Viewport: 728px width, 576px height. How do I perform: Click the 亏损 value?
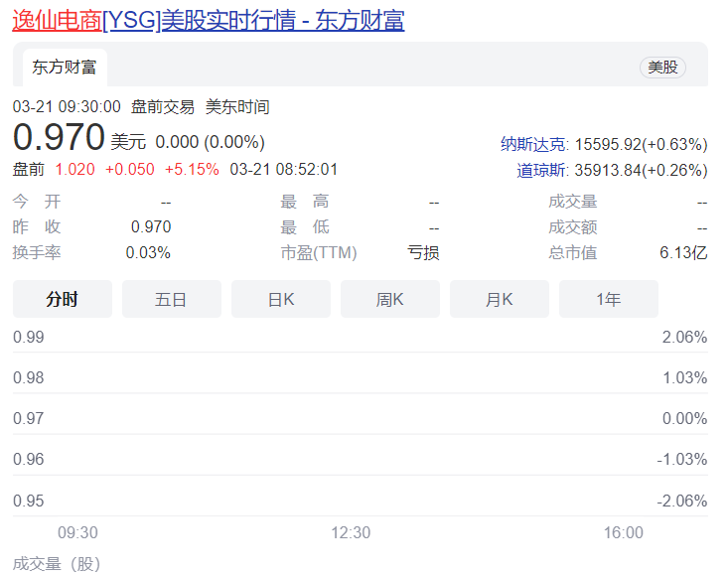point(423,253)
